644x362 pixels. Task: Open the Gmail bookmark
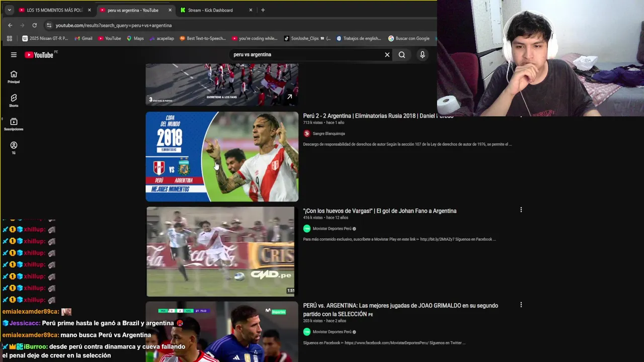pos(84,38)
